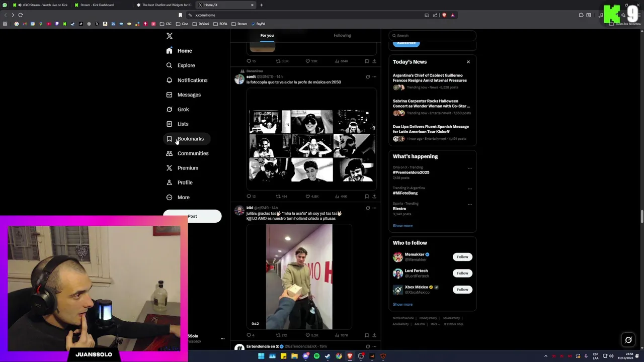
Task: Show more under Who to follow
Action: (x=403, y=305)
